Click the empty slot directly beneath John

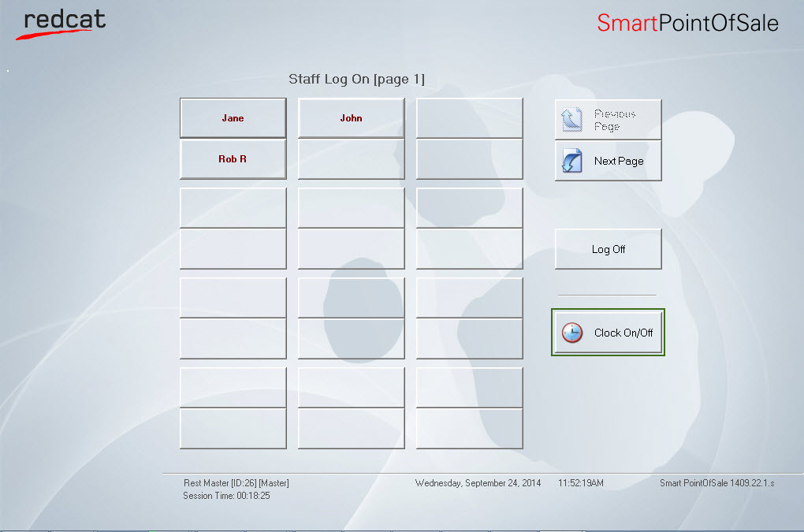pos(351,159)
